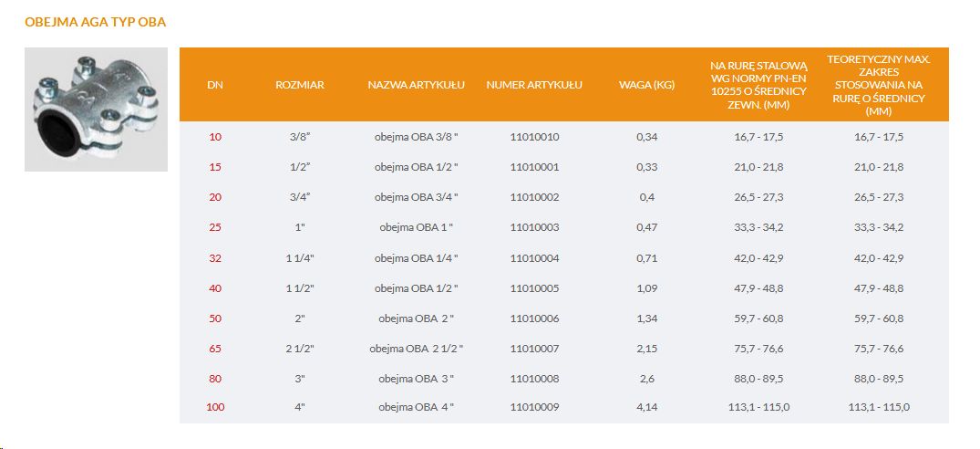Image resolution: width=980 pixels, height=449 pixels.
Task: Click the 'NA RURĘ STALOWĄ WG NORMY' header
Action: click(758, 85)
